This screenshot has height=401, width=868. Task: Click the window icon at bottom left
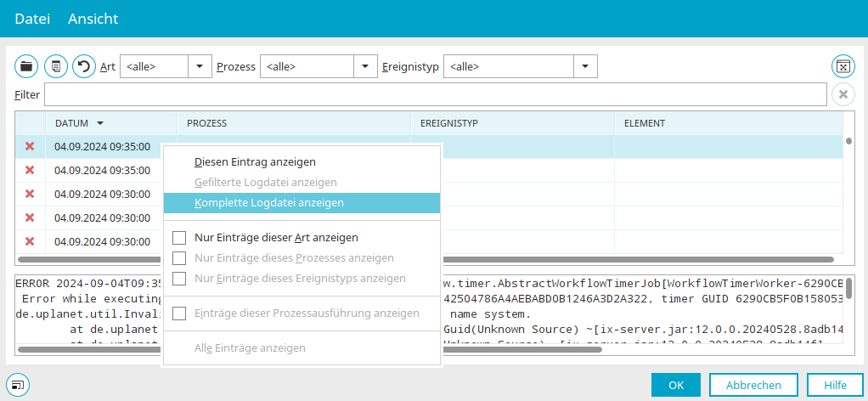[18, 384]
